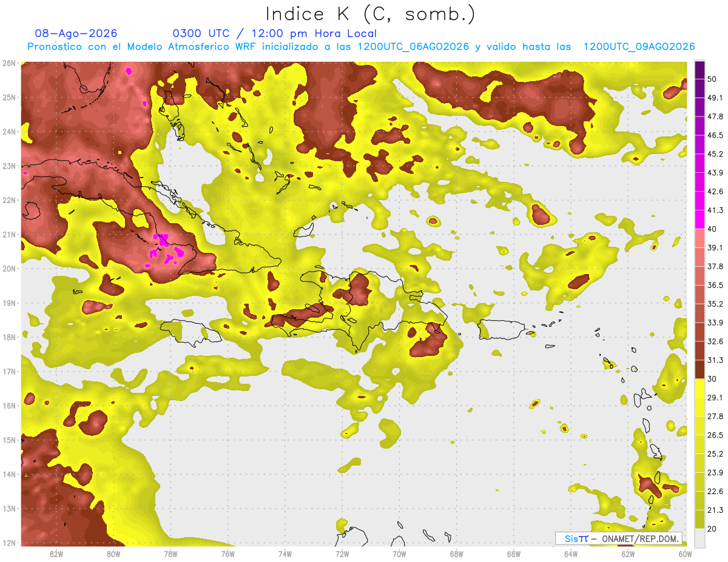
Task: Click the 'SisTT - ONAMET/REP.DOM.' credit label
Action: 618,538
